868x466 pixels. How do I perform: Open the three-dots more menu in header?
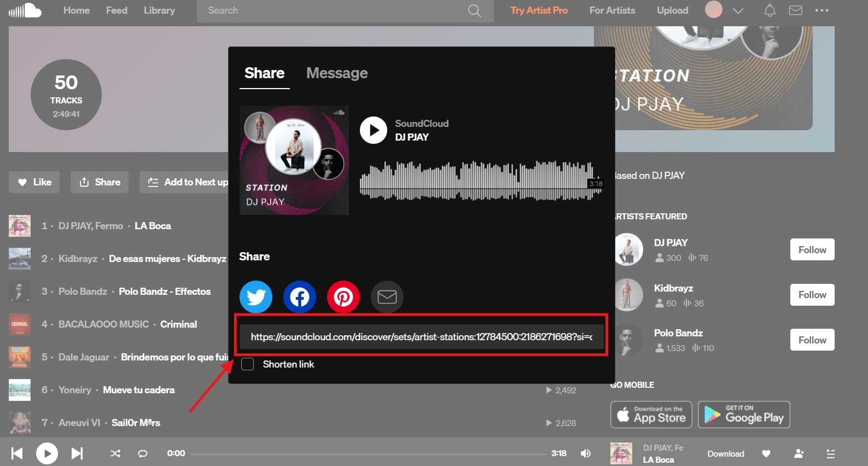[x=822, y=10]
